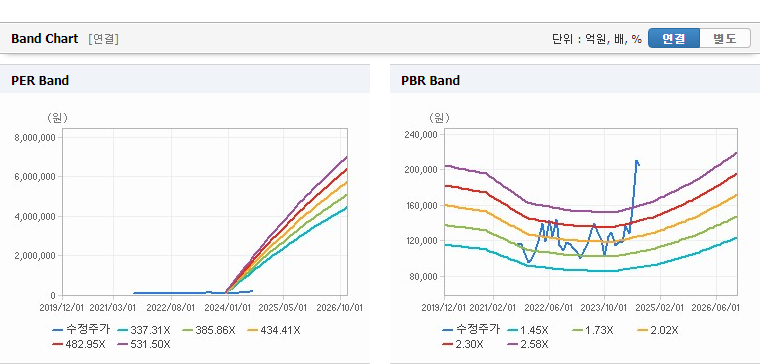Click the PER Band panel title
The width and height of the screenshot is (760, 364).
(40, 80)
